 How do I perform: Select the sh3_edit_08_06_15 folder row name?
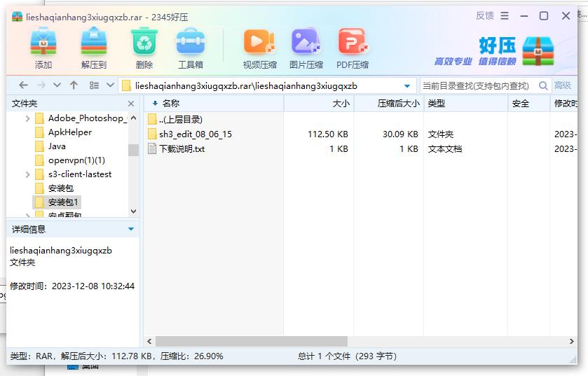pyautogui.click(x=196, y=134)
